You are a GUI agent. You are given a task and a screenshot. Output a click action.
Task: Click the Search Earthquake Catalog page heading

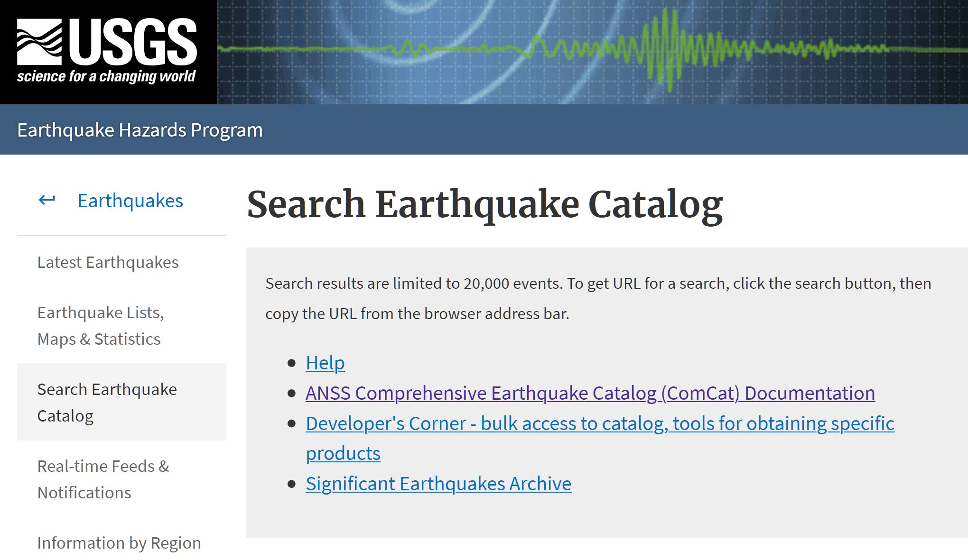(x=484, y=204)
